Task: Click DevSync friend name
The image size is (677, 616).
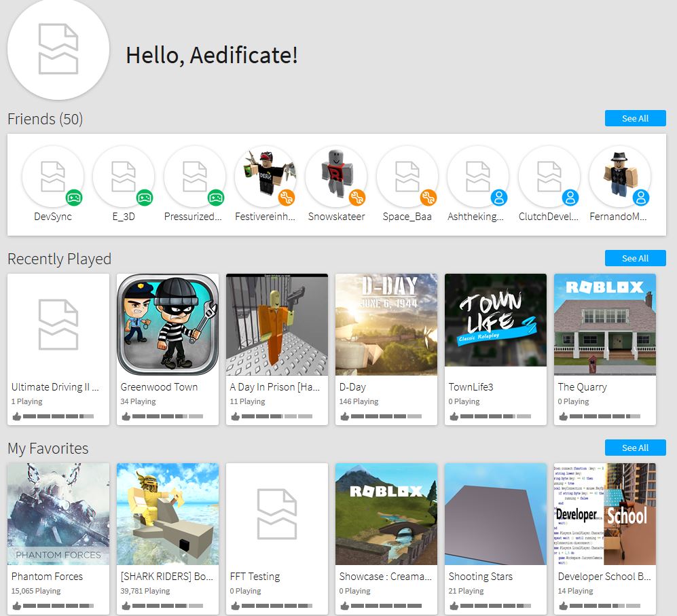Action: 53,217
